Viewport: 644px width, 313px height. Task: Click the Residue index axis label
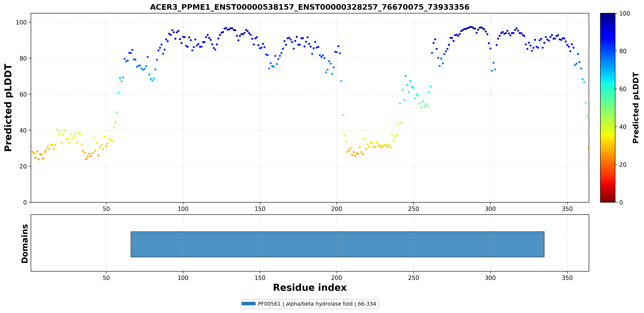[310, 287]
